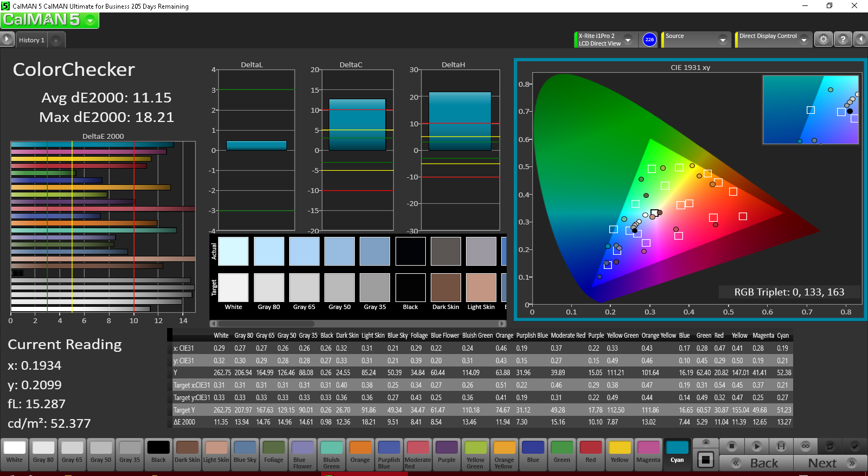This screenshot has height=476, width=868.
Task: Click the refresh arrows button
Action: click(x=830, y=446)
